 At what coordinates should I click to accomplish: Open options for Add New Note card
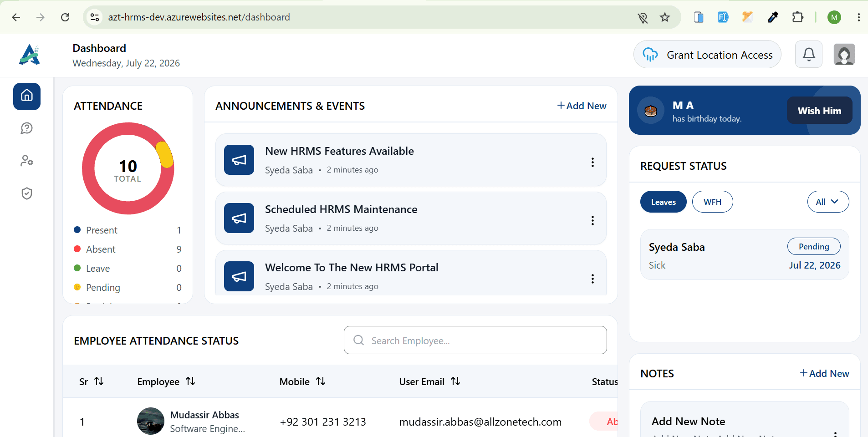[835, 434]
